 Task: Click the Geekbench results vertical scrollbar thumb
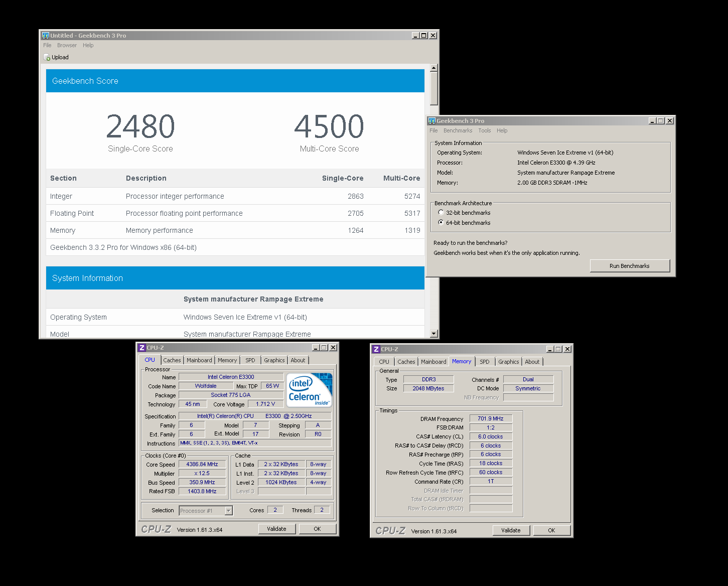pyautogui.click(x=434, y=89)
